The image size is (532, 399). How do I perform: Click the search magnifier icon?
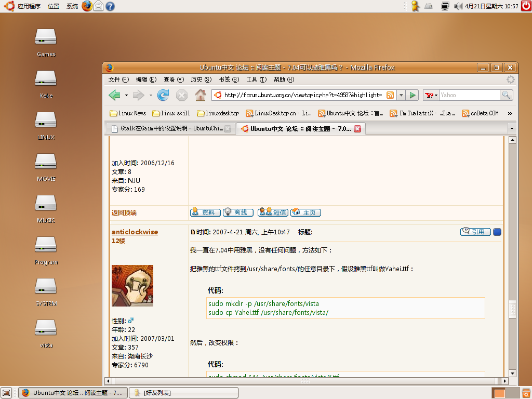[x=506, y=96]
